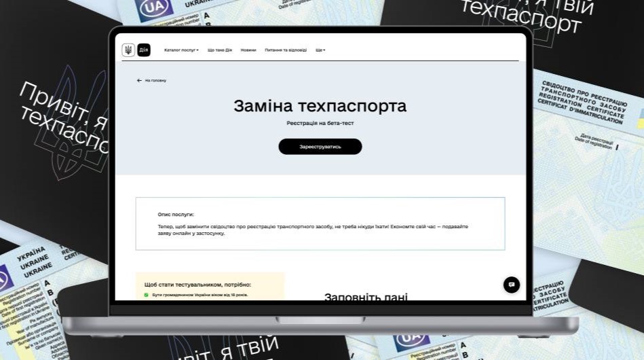The image size is (644, 360).
Task: Click the Зареєструватись button
Action: point(320,147)
